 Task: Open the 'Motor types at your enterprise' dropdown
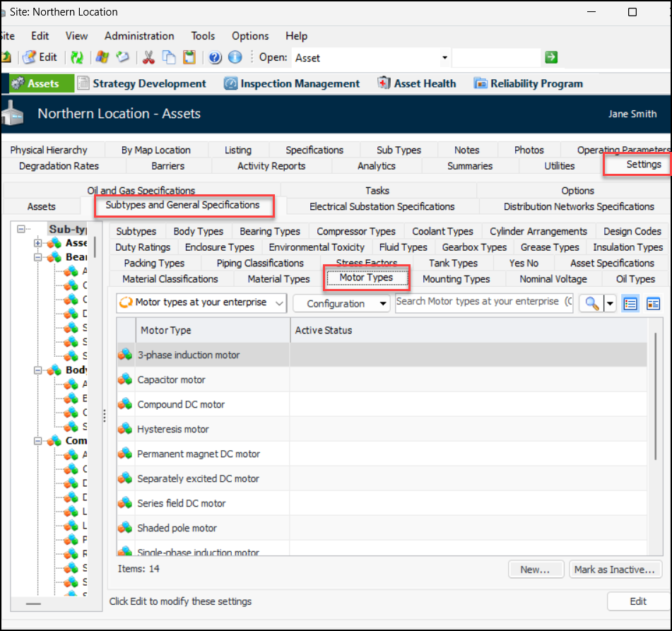point(201,303)
